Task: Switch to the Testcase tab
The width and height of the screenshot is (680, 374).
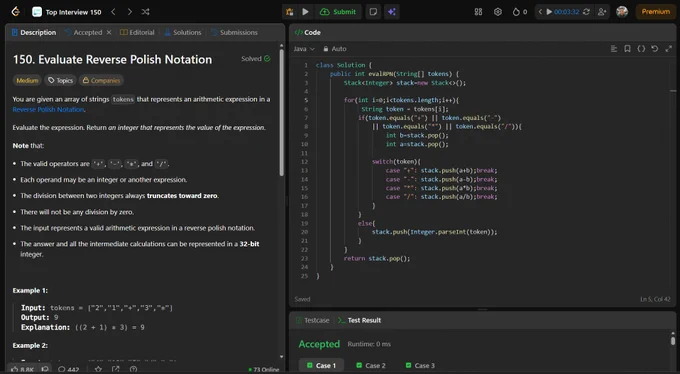Action: pyautogui.click(x=313, y=320)
